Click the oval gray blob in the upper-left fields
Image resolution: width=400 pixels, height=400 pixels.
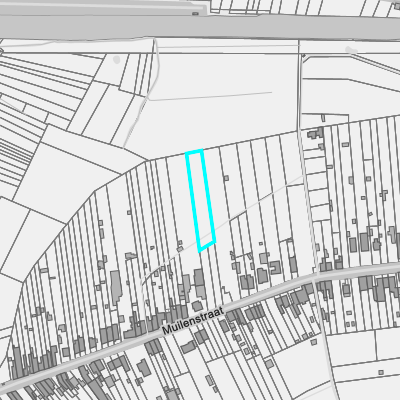pyautogui.click(x=116, y=60)
